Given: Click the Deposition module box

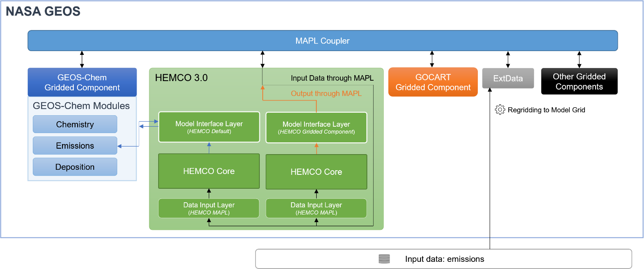Looking at the screenshot, I should pos(75,167).
